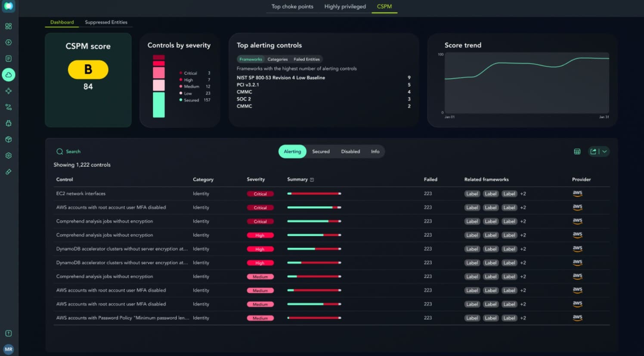This screenshot has height=356, width=644.
Task: Select the Failed Entities chip
Action: click(307, 59)
